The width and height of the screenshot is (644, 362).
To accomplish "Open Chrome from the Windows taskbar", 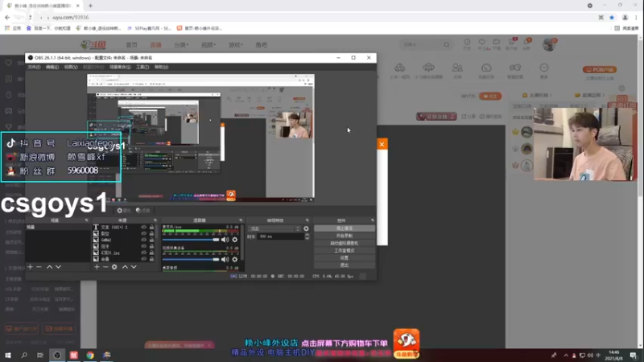I will [90, 355].
